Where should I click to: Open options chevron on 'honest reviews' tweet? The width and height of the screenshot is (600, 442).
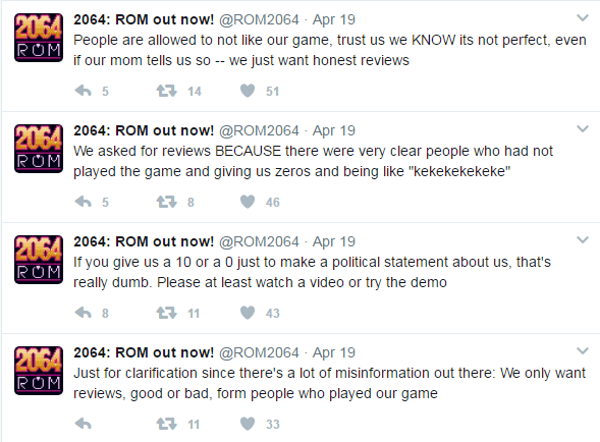pyautogui.click(x=582, y=18)
